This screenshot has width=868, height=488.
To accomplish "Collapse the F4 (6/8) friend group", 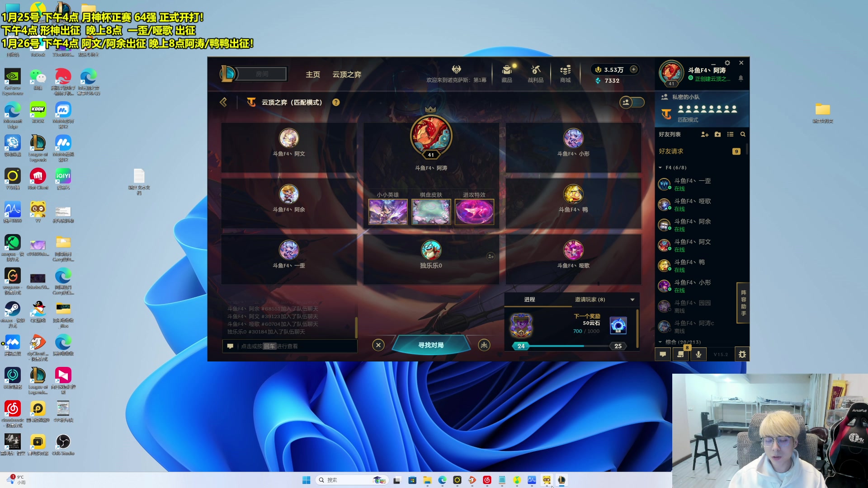I will coord(660,168).
